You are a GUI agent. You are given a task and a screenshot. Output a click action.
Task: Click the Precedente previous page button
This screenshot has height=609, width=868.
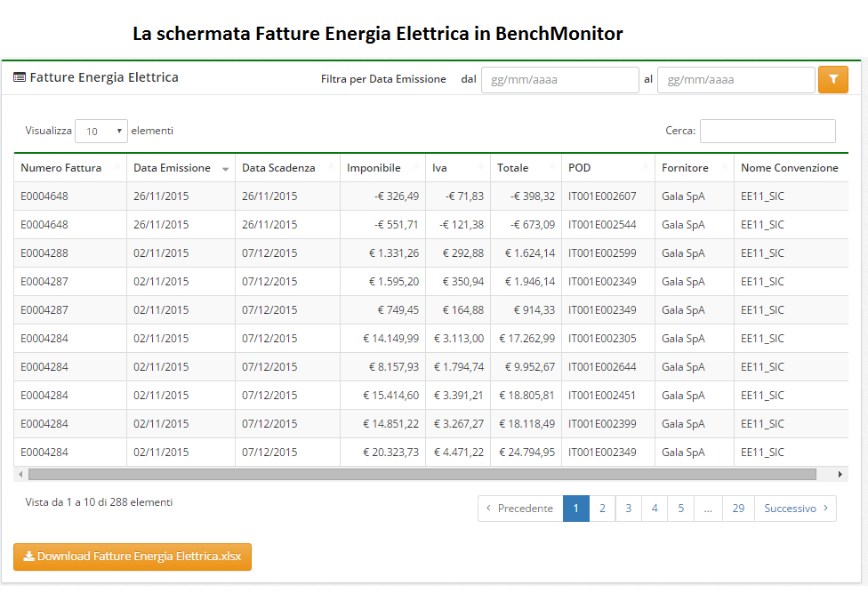pyautogui.click(x=520, y=509)
